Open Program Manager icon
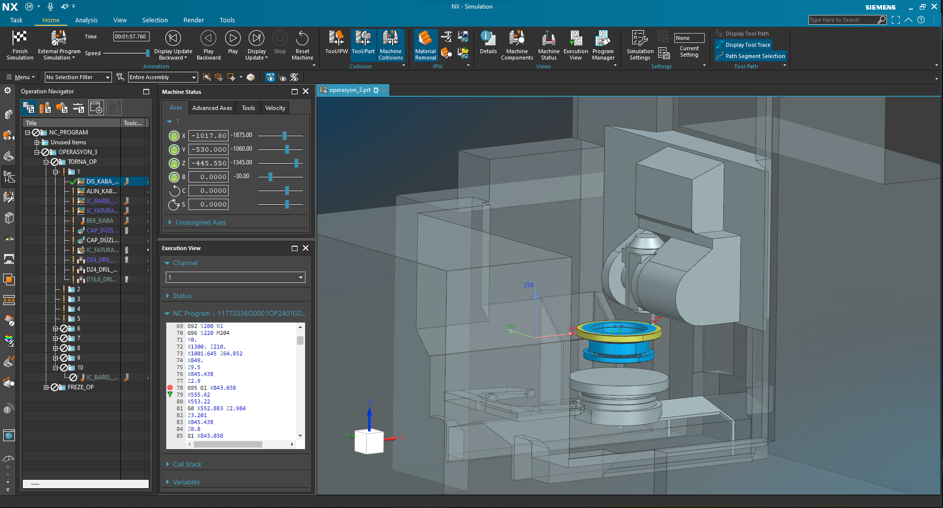The height and width of the screenshot is (508, 943). (603, 38)
